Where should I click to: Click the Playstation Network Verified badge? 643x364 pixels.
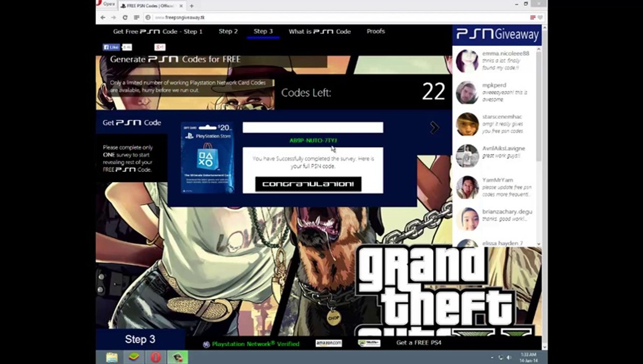(x=251, y=344)
